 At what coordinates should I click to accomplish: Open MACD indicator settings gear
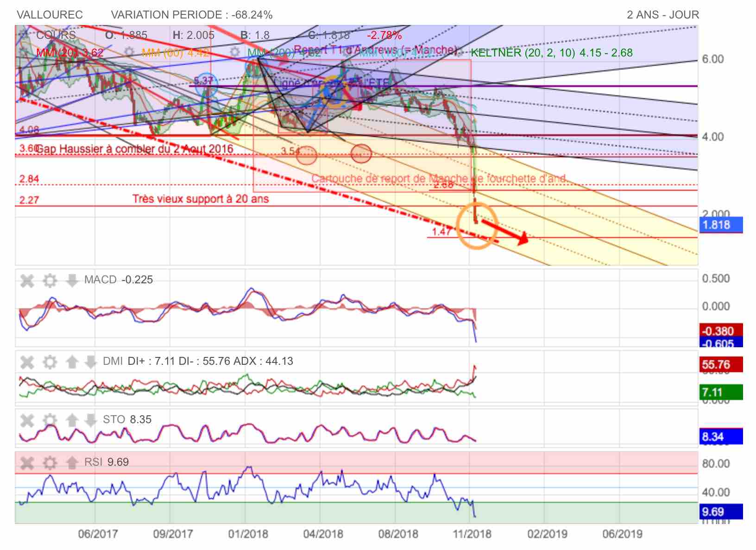[50, 280]
